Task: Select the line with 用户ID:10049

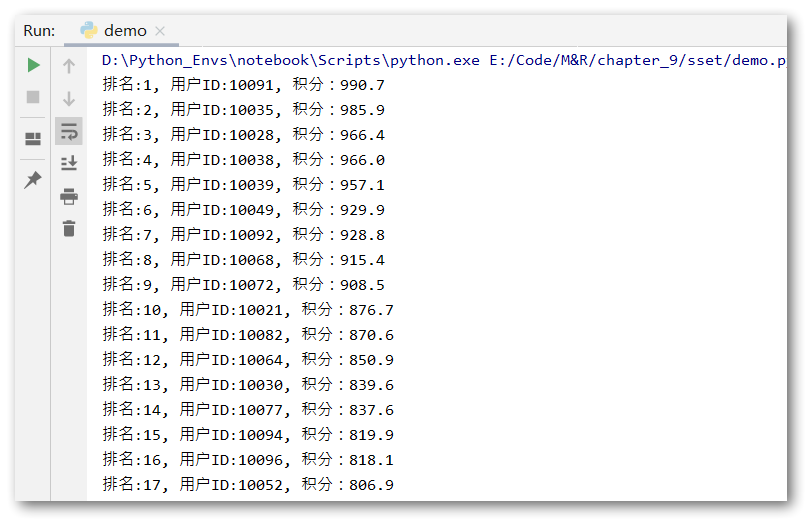Action: click(x=243, y=210)
